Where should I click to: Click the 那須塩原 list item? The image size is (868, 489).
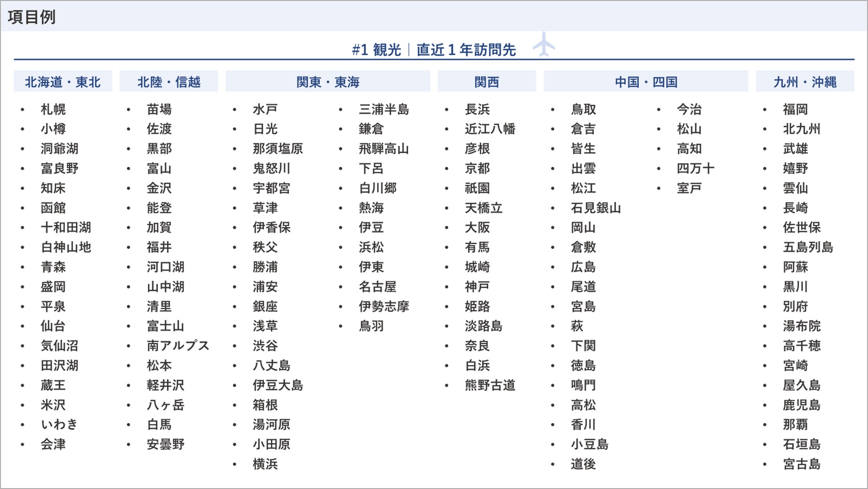(278, 149)
